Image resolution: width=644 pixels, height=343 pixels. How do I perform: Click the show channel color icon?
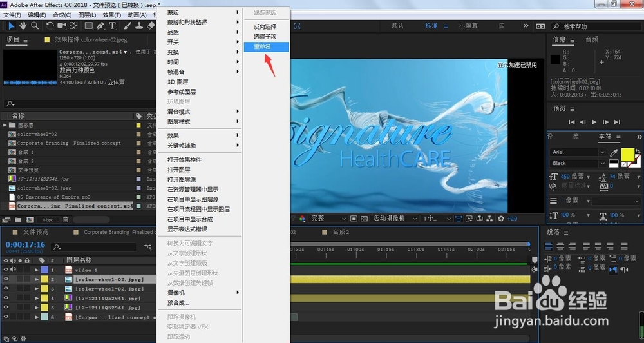coord(302,219)
